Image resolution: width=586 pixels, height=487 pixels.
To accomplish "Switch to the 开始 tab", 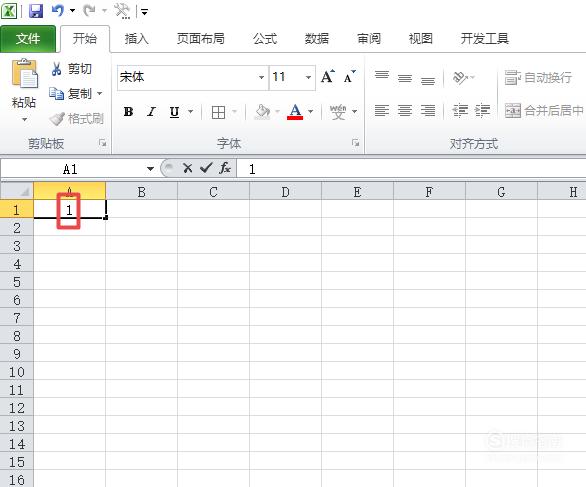I will 85,38.
